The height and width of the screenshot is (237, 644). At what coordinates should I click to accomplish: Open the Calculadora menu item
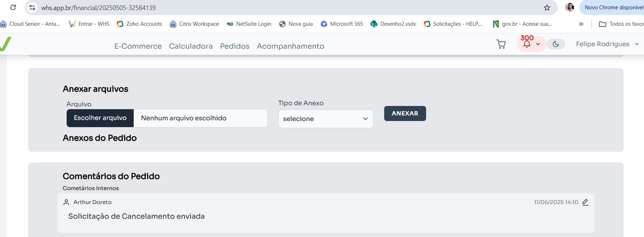point(191,46)
